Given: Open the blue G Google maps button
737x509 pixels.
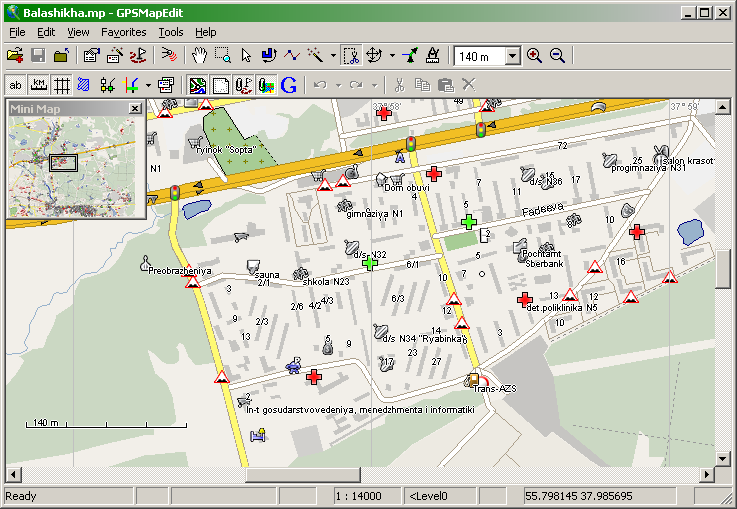Looking at the screenshot, I should [x=289, y=85].
